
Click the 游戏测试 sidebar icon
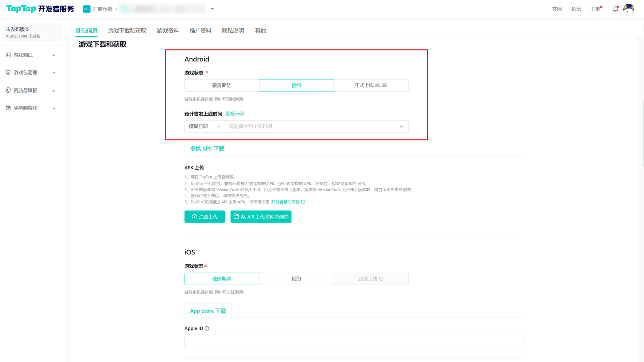[x=8, y=55]
